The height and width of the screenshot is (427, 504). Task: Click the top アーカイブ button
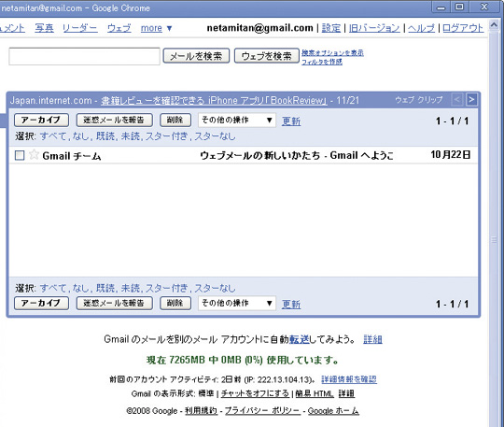(41, 120)
